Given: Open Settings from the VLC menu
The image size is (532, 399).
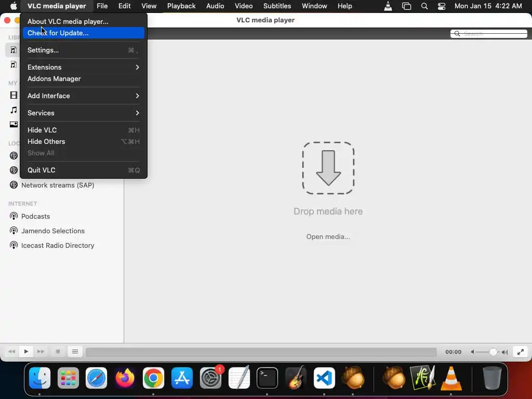Looking at the screenshot, I should 84,50.
